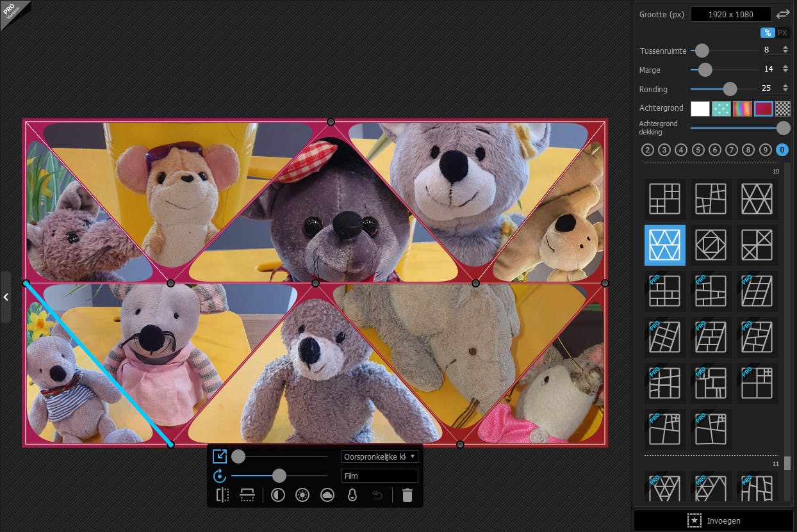The height and width of the screenshot is (532, 797).
Task: Open the Oorspronkelijke kleur dropdown
Action: [x=379, y=456]
